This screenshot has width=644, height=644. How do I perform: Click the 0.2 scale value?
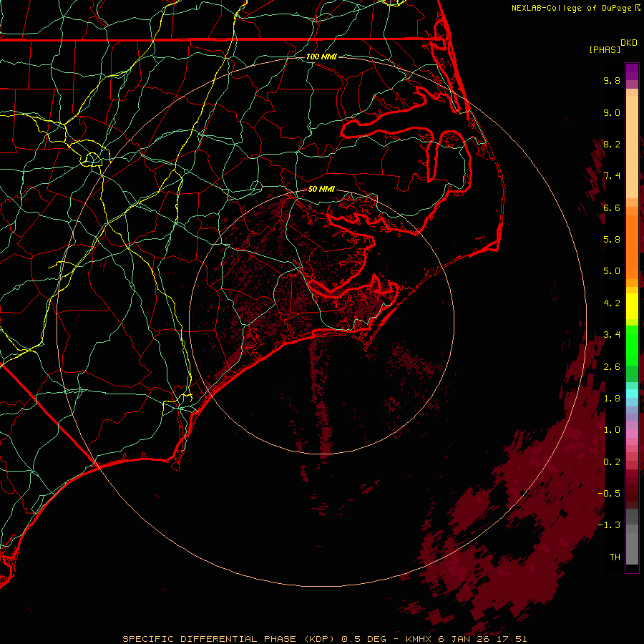click(612, 462)
